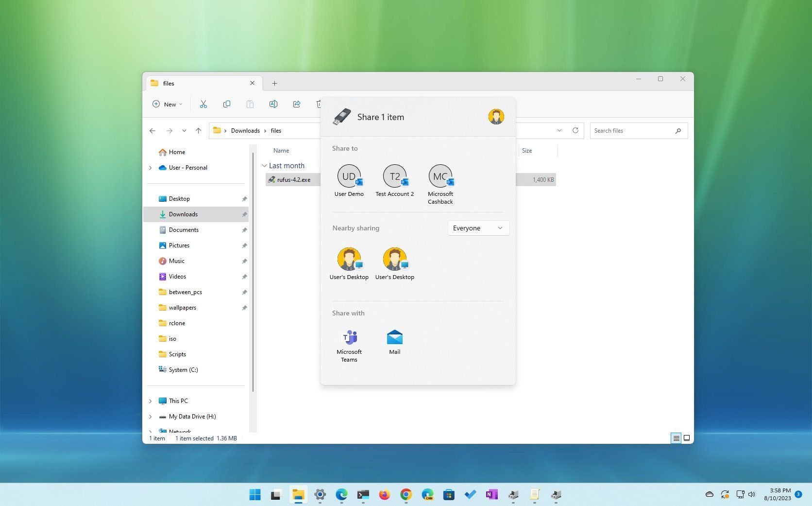Collapse the Last month group
The width and height of the screenshot is (812, 506).
(264, 165)
